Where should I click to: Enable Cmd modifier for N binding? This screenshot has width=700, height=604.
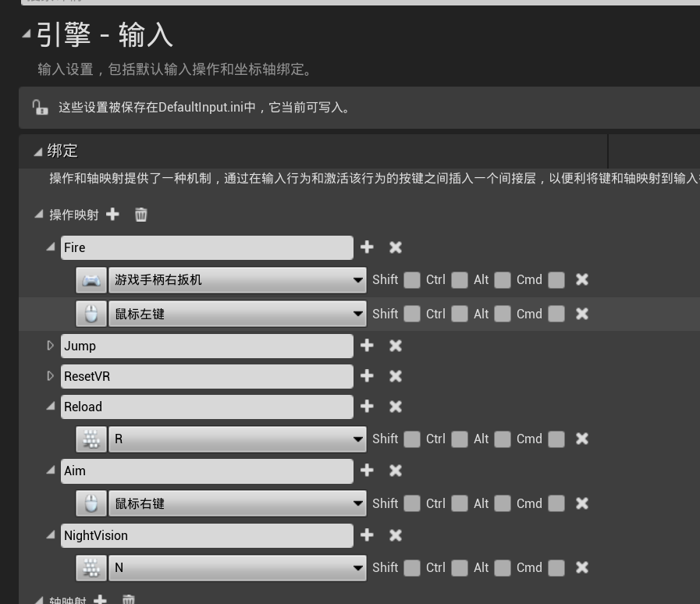(556, 567)
